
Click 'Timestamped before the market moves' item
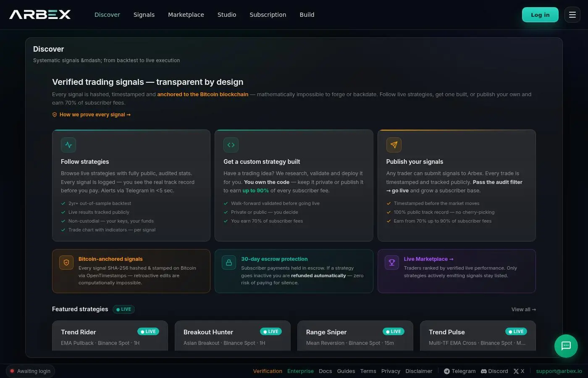[436, 203]
